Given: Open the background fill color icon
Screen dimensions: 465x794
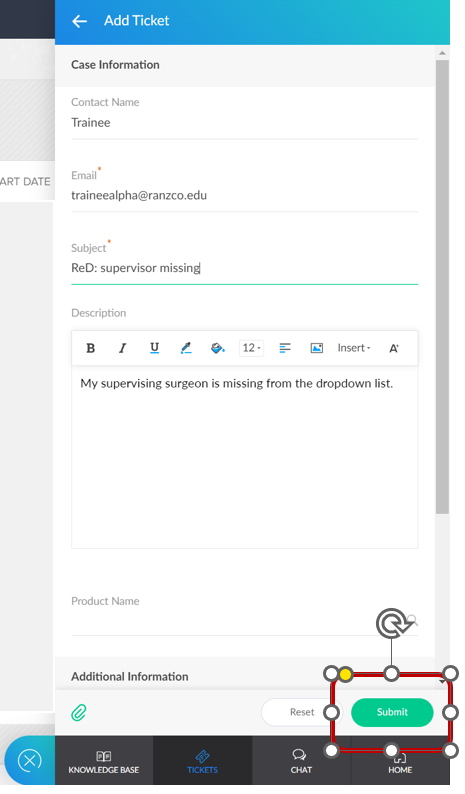Looking at the screenshot, I should [218, 348].
